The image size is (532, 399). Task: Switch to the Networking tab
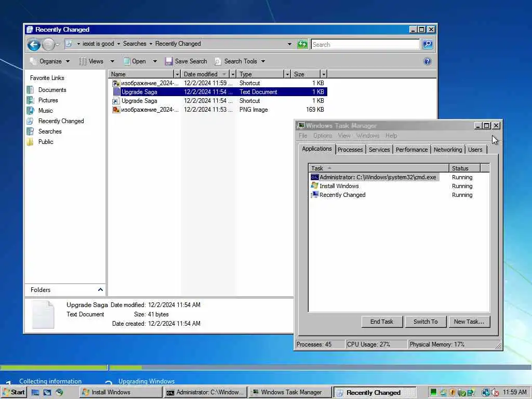pyautogui.click(x=447, y=150)
